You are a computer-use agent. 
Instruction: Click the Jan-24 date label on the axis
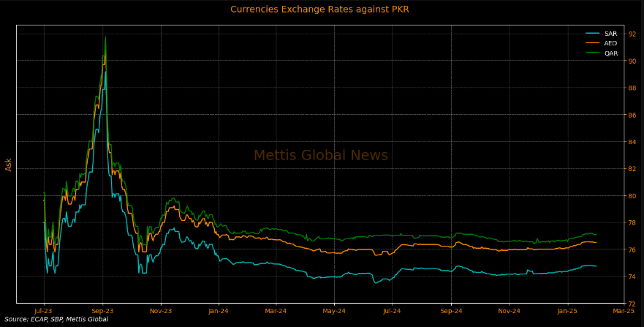coord(219,311)
